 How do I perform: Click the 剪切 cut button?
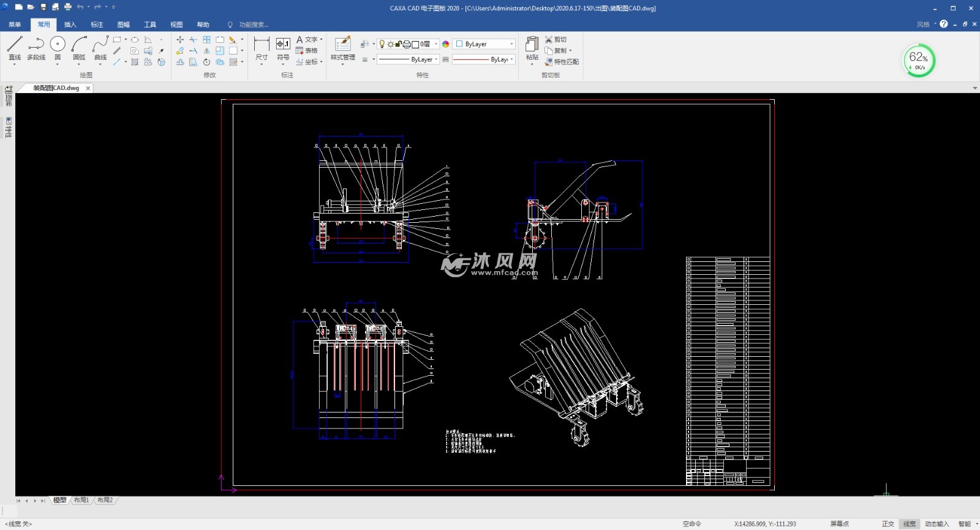(x=556, y=39)
